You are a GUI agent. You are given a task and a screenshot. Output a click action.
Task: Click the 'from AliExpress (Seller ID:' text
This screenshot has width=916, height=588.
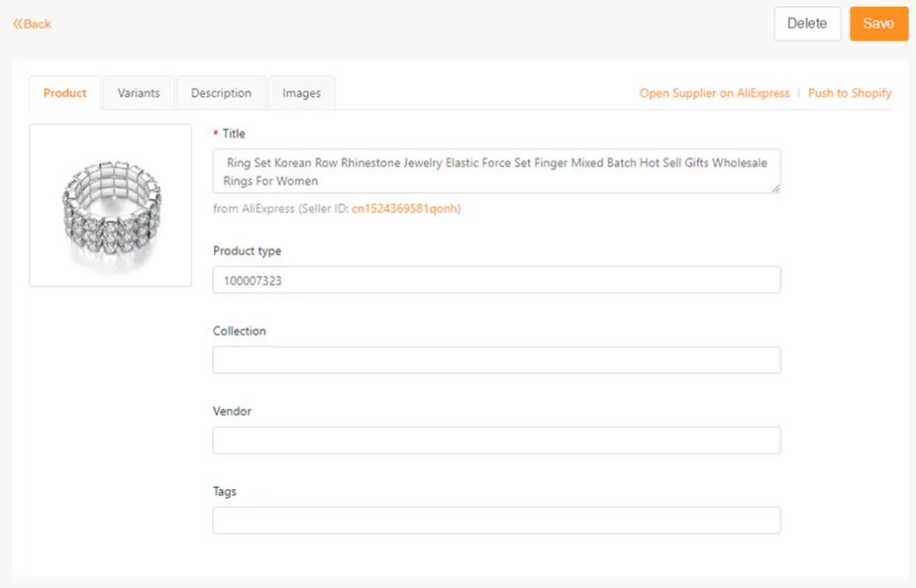click(281, 209)
